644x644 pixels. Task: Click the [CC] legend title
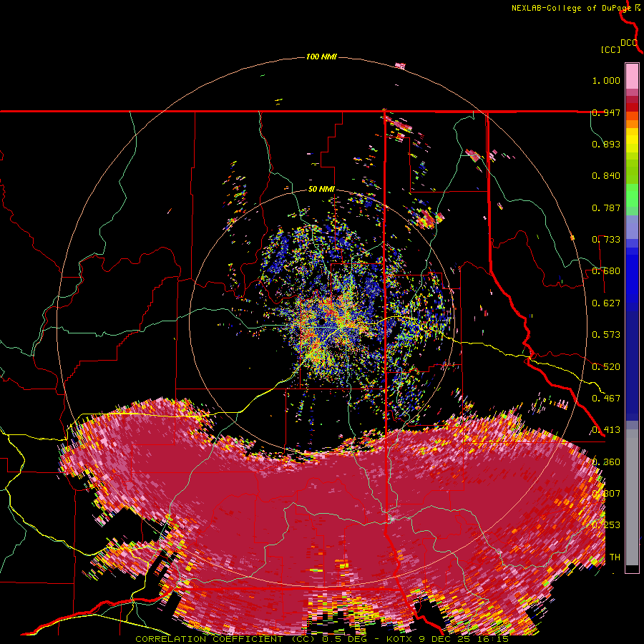click(x=610, y=49)
